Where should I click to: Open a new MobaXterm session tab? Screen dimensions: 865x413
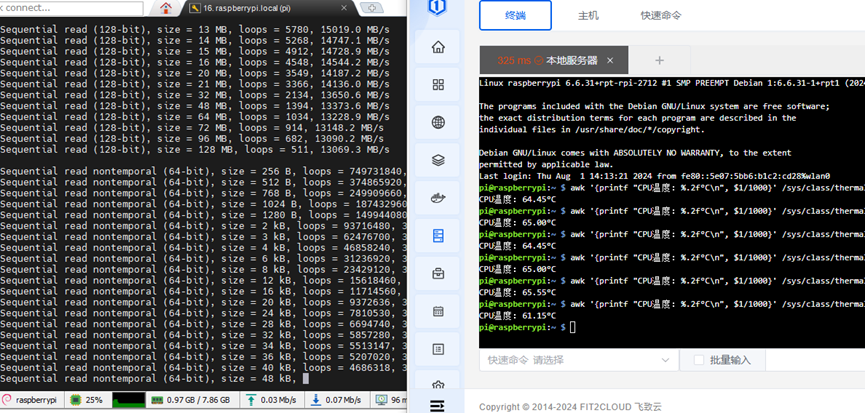(x=372, y=8)
